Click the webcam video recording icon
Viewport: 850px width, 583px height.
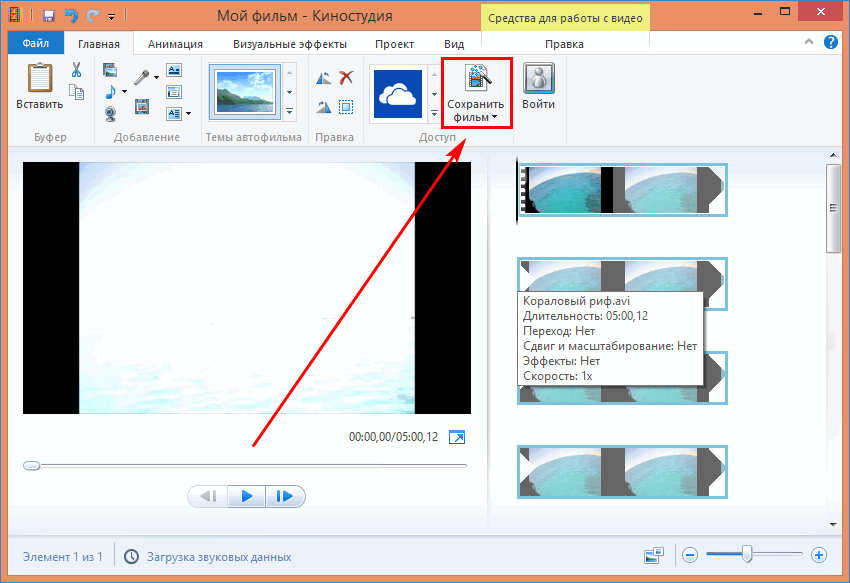110,111
